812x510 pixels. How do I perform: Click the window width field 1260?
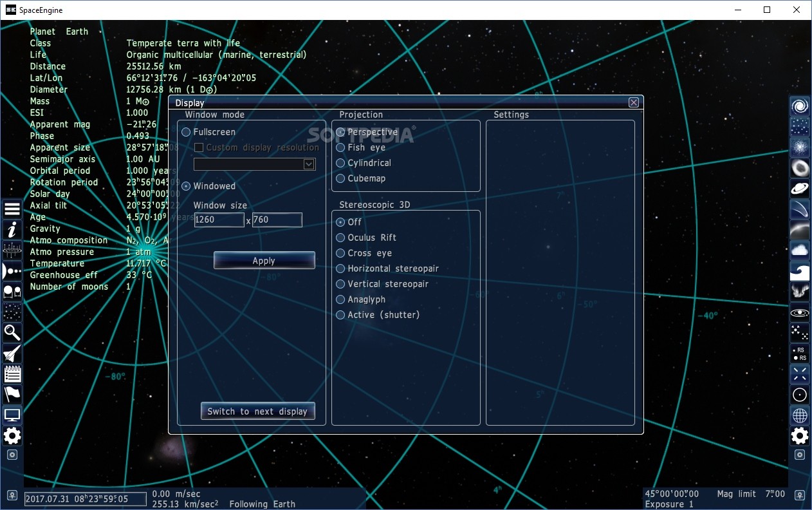(219, 220)
